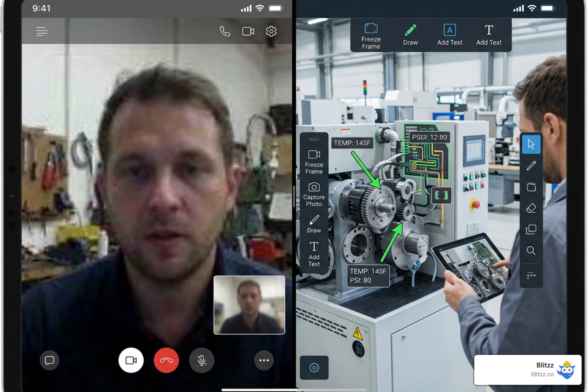
Task: Toggle camera with the white video button
Action: 131,360
